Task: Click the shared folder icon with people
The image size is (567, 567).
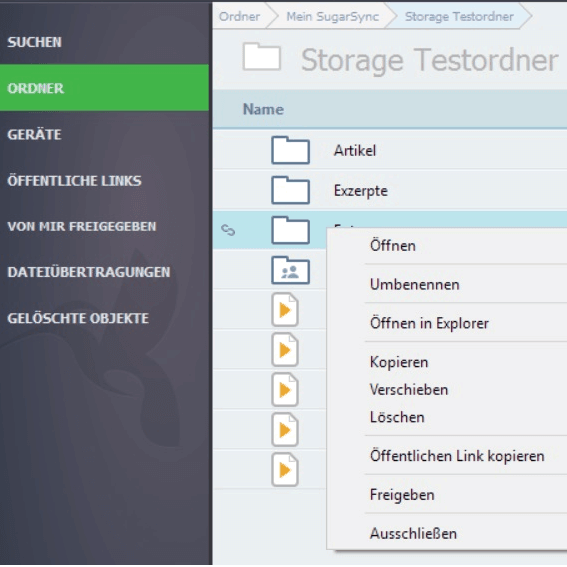Action: (290, 270)
